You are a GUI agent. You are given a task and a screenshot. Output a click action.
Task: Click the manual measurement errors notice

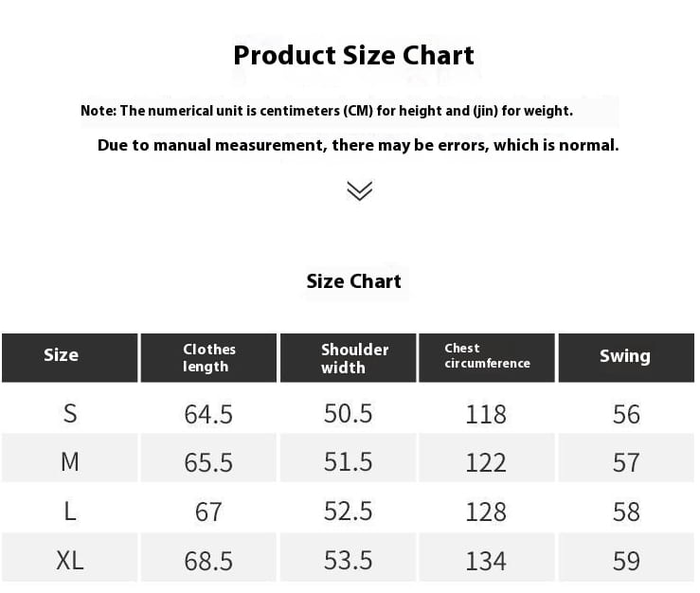(358, 145)
